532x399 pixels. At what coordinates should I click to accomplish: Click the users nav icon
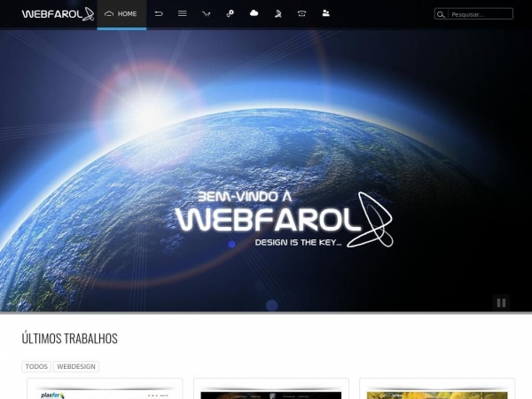[325, 13]
